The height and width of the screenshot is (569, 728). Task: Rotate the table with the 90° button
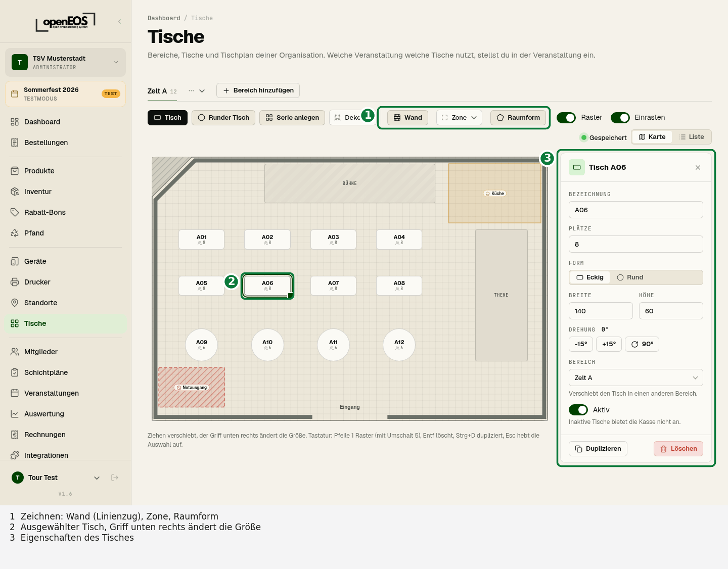pyautogui.click(x=642, y=344)
